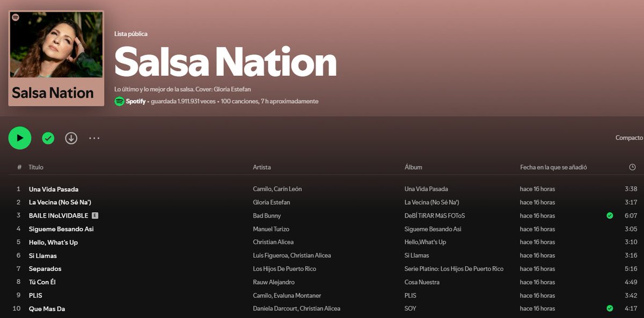Click the Salsa Nation playlist title

click(225, 61)
